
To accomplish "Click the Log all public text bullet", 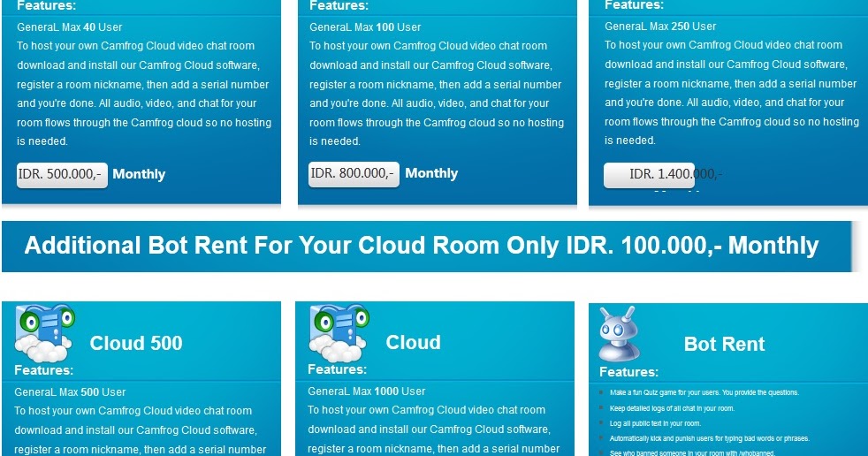I will tap(655, 423).
